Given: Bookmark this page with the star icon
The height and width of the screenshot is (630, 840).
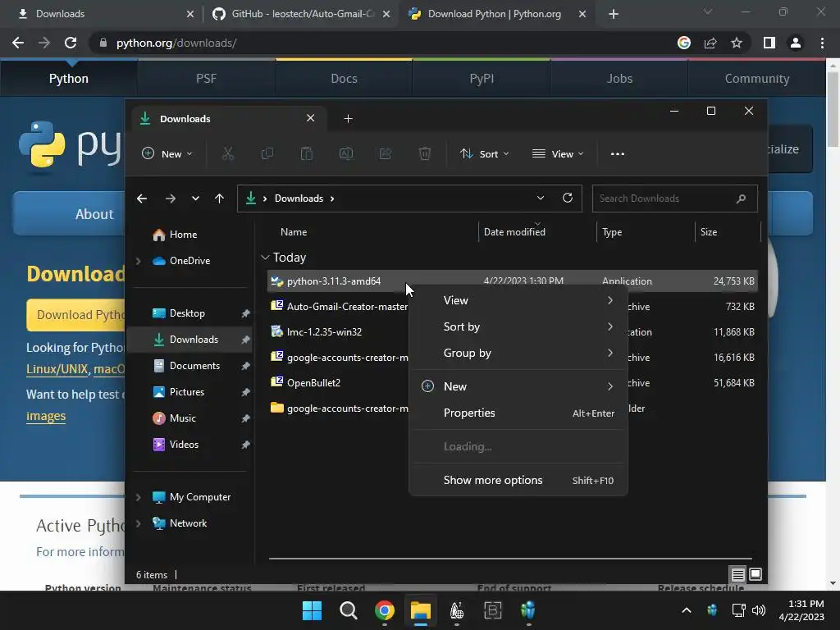Looking at the screenshot, I should (737, 43).
